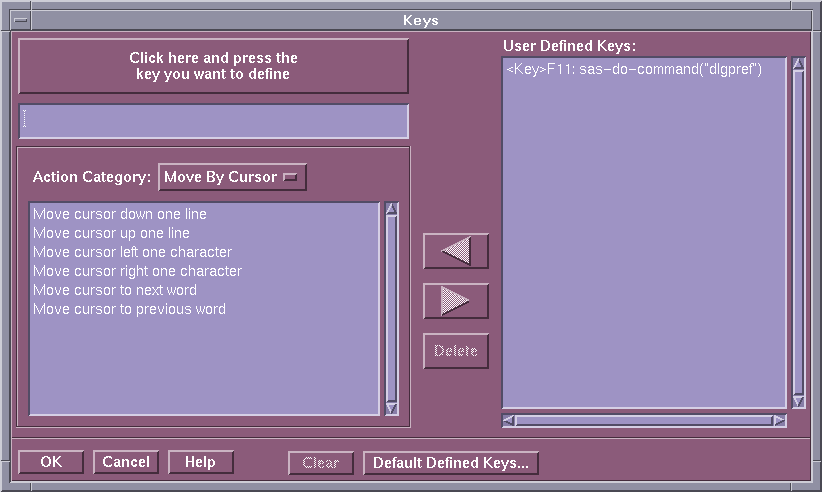
Task: Focus the key definition text field
Action: (x=213, y=121)
